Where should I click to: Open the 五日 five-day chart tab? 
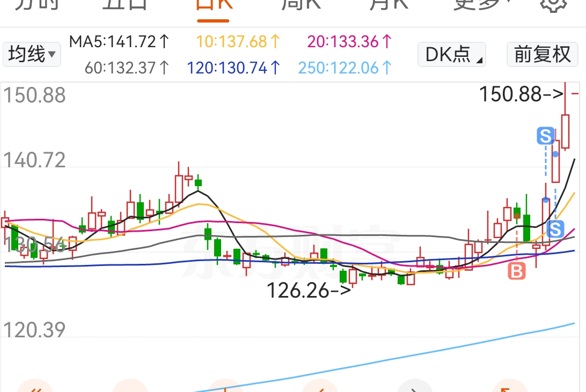tap(125, 4)
